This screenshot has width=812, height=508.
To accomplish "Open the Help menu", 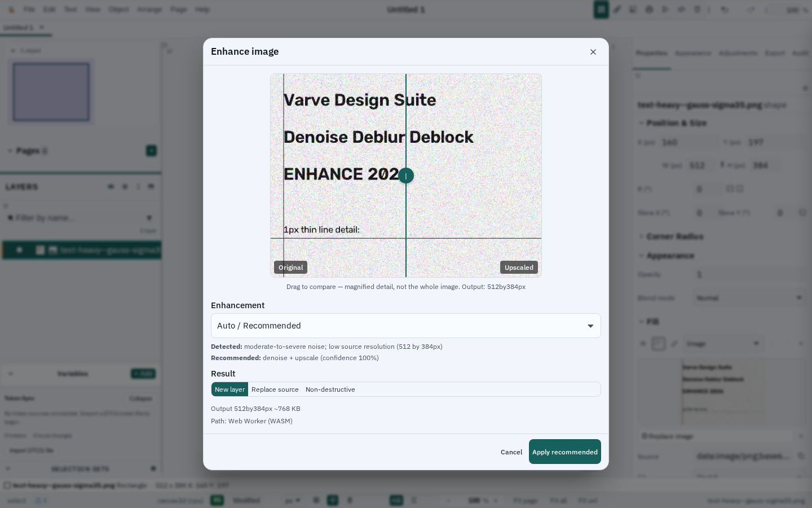I will click(x=202, y=10).
